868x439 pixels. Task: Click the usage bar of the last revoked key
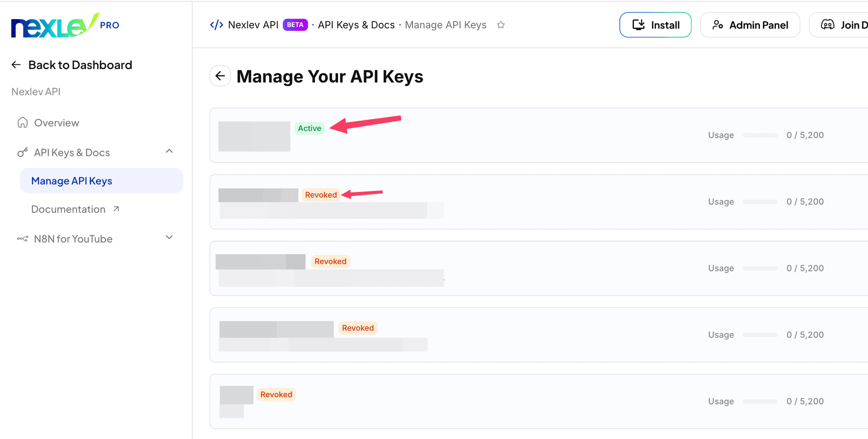760,401
